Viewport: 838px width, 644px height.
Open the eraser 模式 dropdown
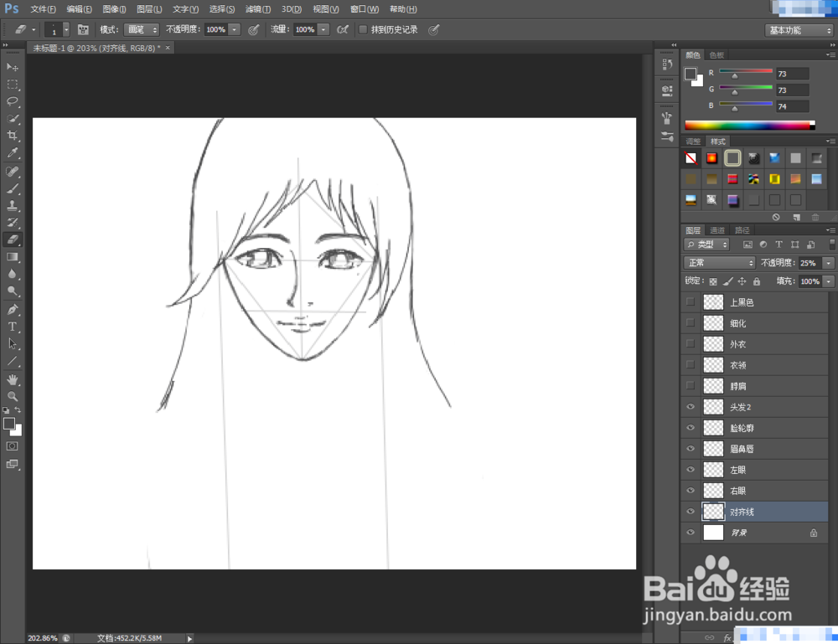(x=141, y=29)
